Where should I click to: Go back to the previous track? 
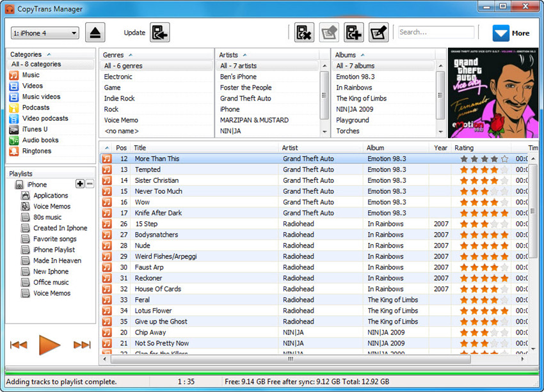[19, 345]
